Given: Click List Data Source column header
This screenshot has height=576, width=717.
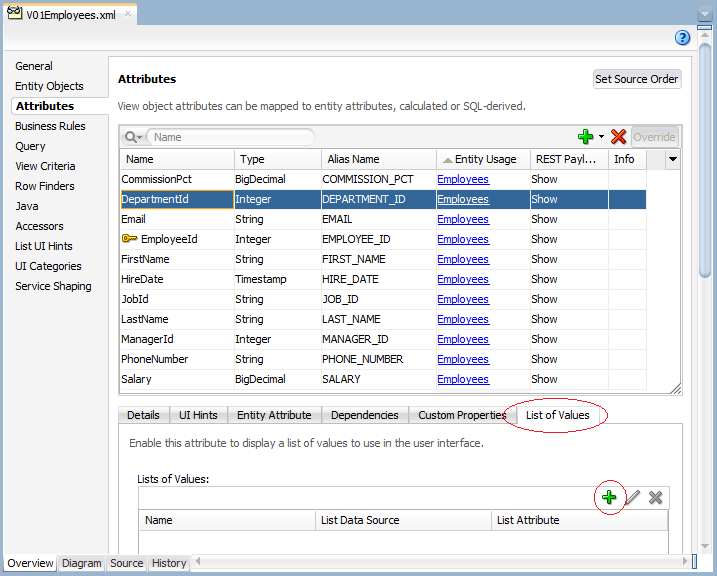Looking at the screenshot, I should pos(403,520).
